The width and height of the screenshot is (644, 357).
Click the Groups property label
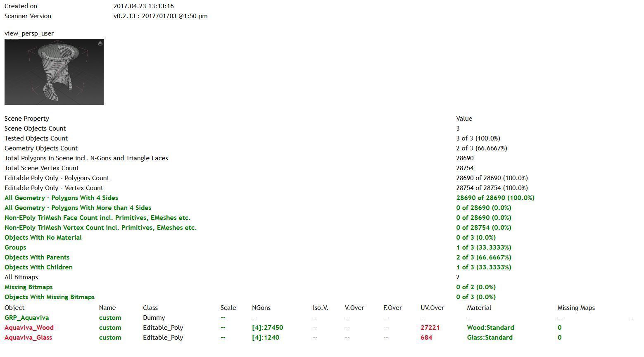pyautogui.click(x=15, y=248)
